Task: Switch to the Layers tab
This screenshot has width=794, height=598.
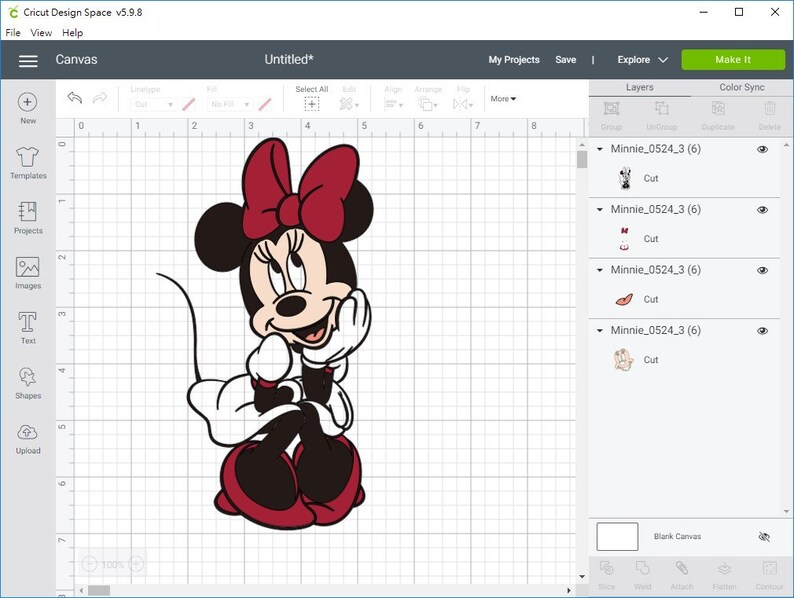Action: point(640,87)
